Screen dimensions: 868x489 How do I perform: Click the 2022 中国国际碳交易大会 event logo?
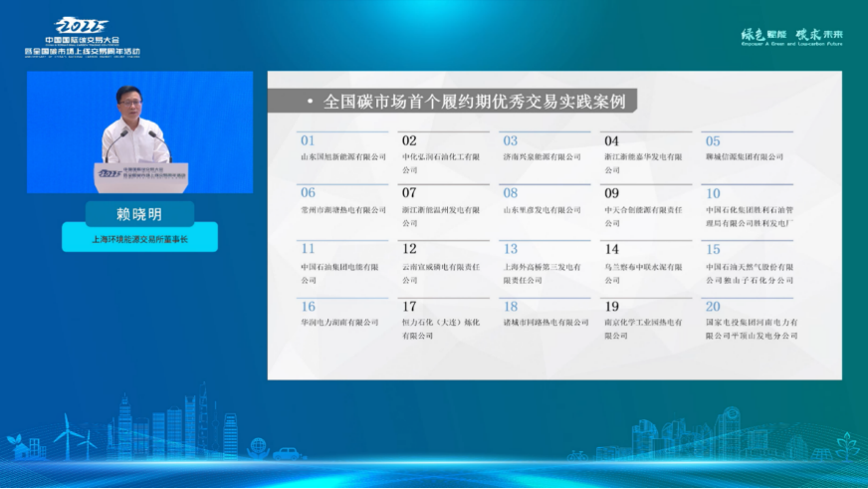click(82, 37)
